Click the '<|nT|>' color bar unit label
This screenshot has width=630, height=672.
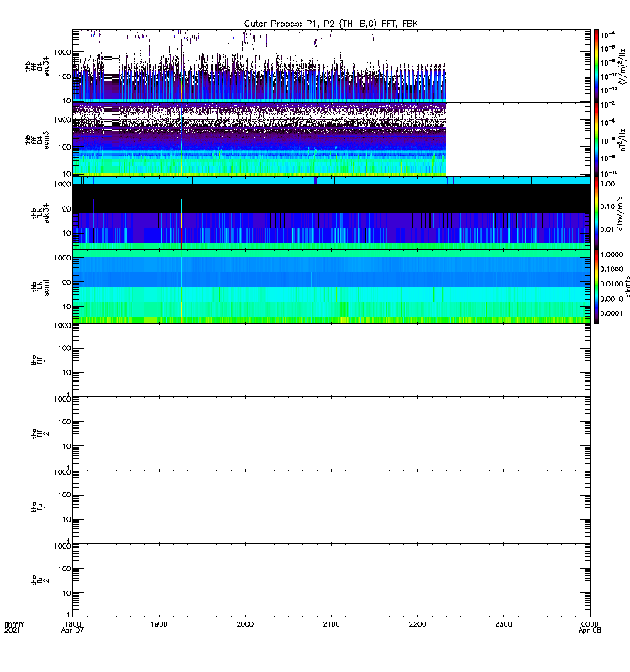click(627, 286)
